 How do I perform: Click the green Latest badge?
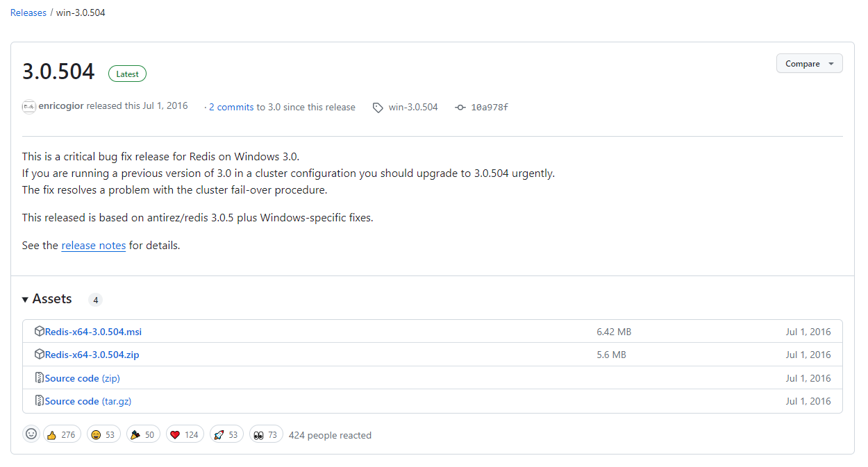coord(127,74)
